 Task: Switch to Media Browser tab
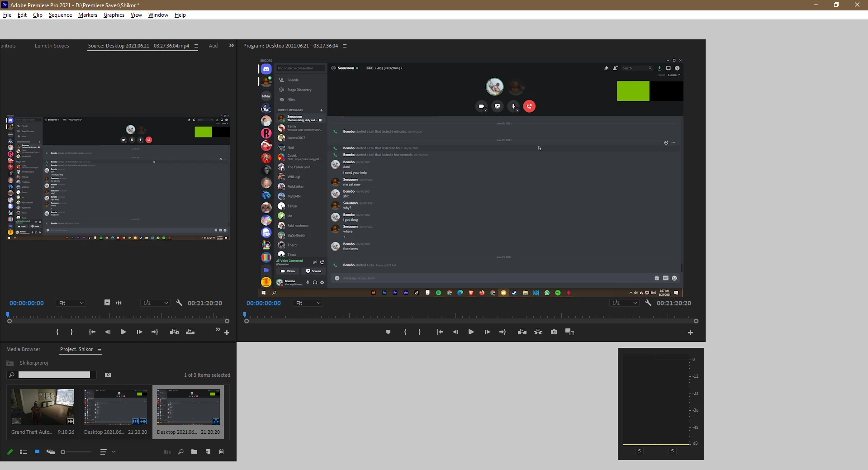pyautogui.click(x=23, y=349)
